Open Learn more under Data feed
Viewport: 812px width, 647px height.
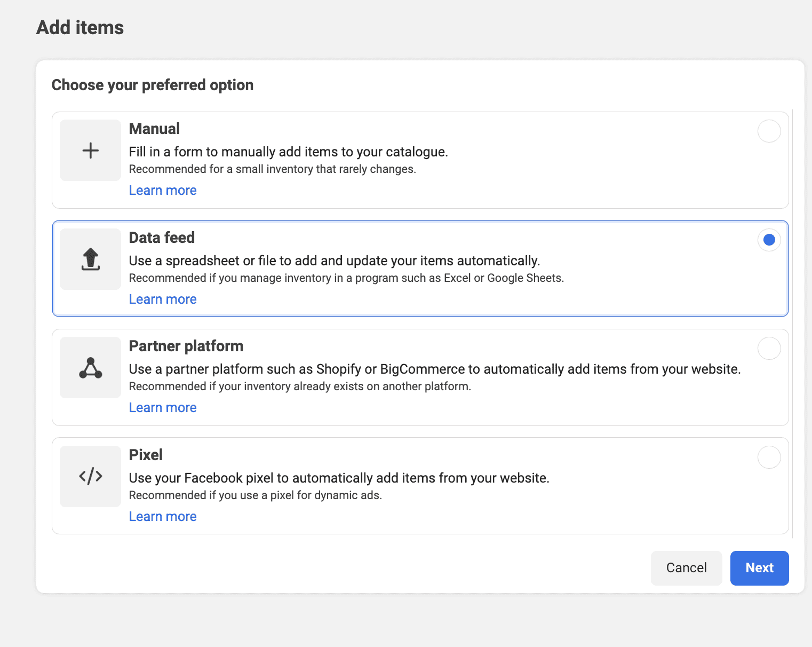tap(162, 299)
